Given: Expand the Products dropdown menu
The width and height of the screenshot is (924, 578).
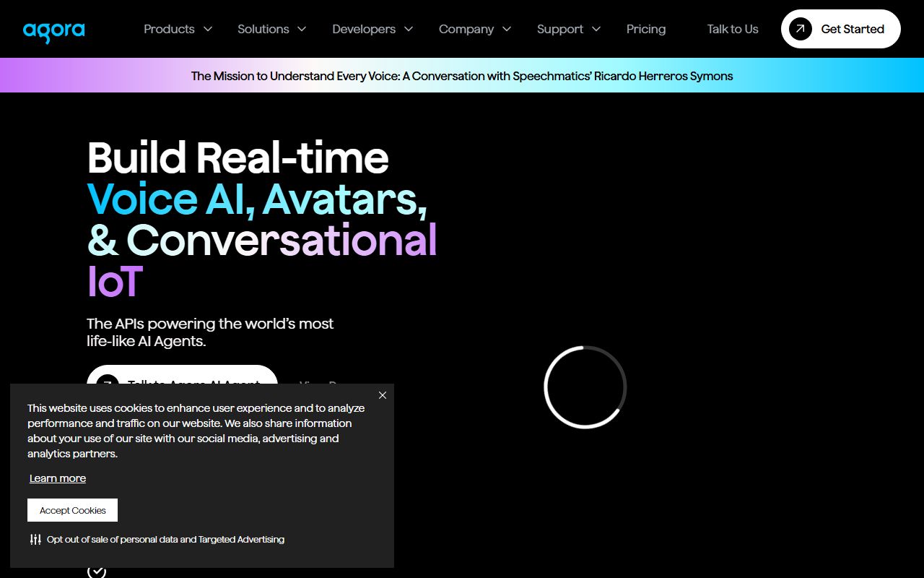Looking at the screenshot, I should pyautogui.click(x=178, y=29).
